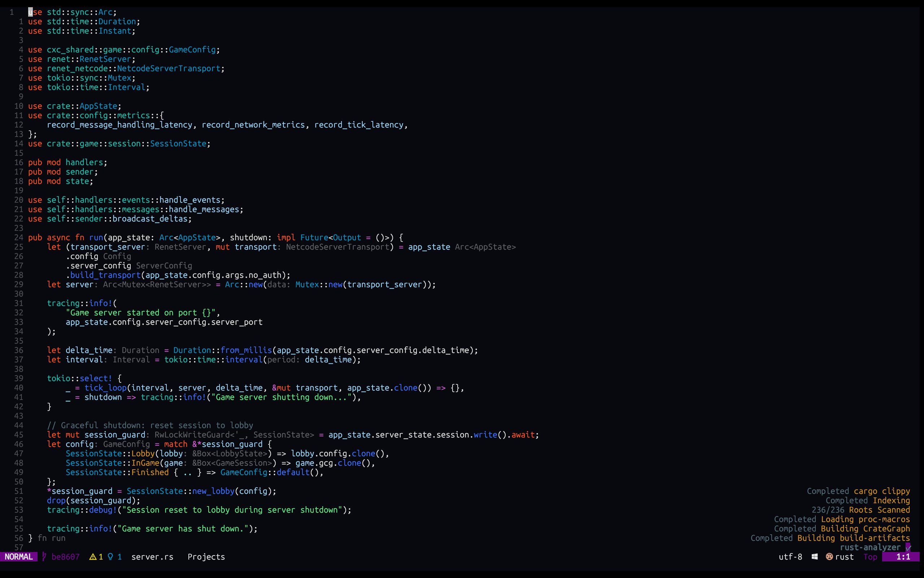Image resolution: width=924 pixels, height=578 pixels.
Task: Click line number 45 in the gutter
Action: [x=19, y=435]
